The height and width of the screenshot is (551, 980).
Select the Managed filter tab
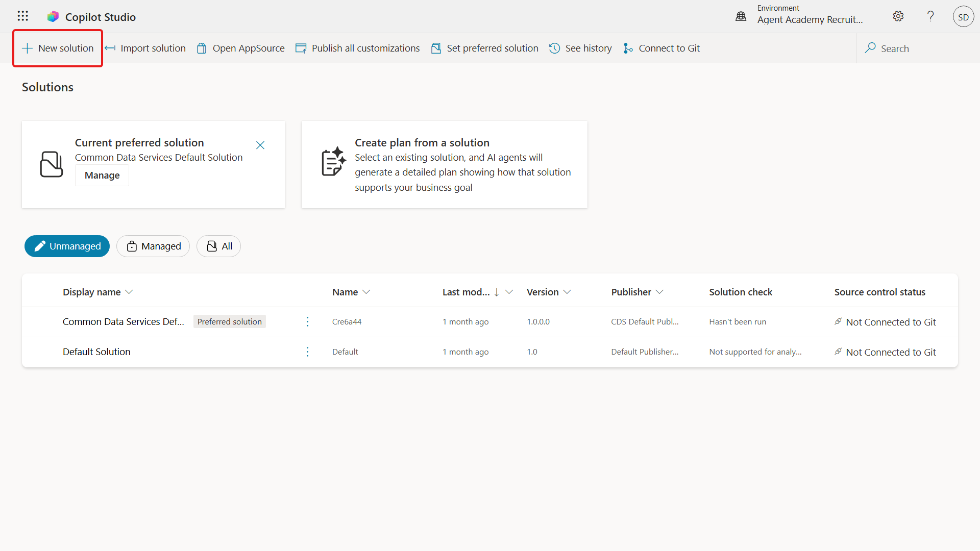[x=153, y=246]
